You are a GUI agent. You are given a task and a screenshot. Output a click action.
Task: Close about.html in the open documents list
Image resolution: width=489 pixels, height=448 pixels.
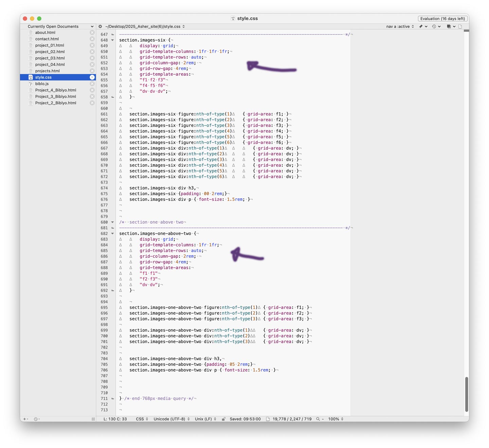tap(92, 33)
